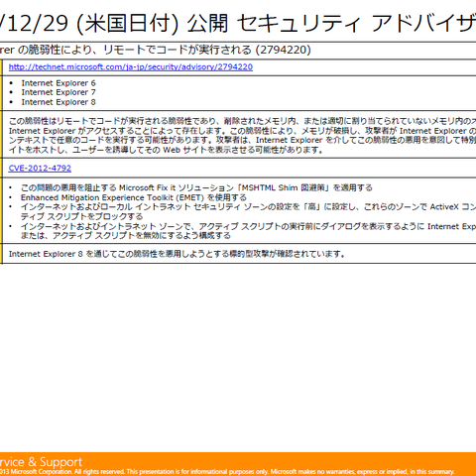
Task: Click the bullet starting 'インターネットおよびイントラネット ゾーンで'
Action: coord(248,231)
